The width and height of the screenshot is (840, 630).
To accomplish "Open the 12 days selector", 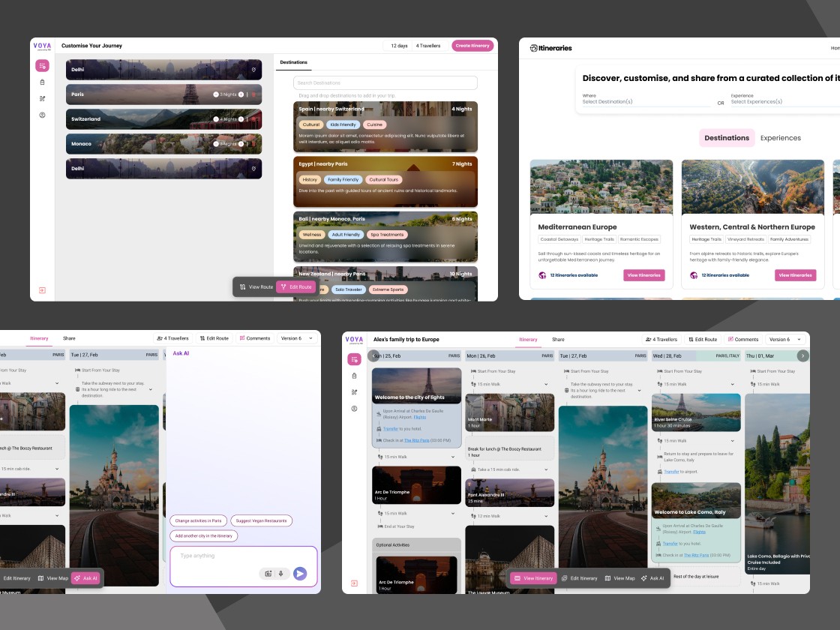I will point(399,46).
